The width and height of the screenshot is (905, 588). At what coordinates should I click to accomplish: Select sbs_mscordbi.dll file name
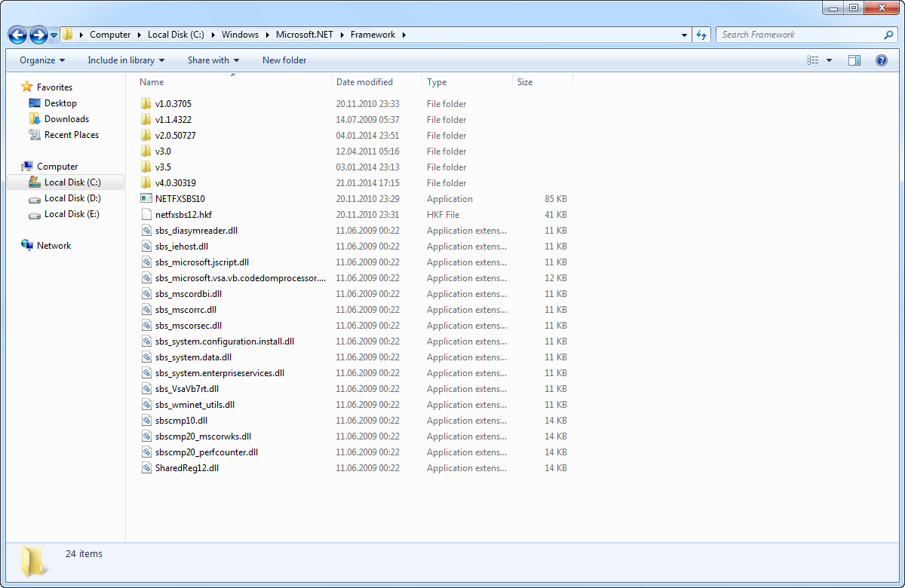click(189, 293)
